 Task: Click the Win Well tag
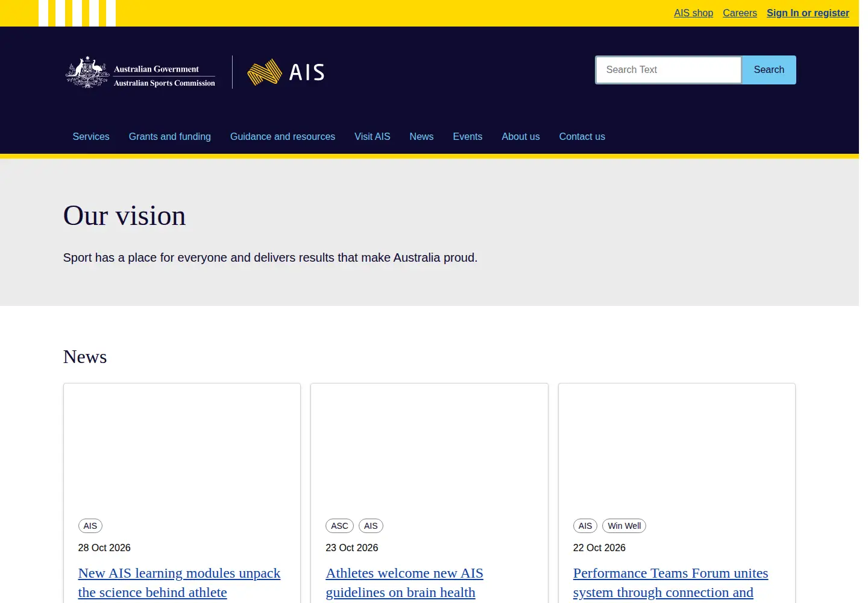point(624,526)
